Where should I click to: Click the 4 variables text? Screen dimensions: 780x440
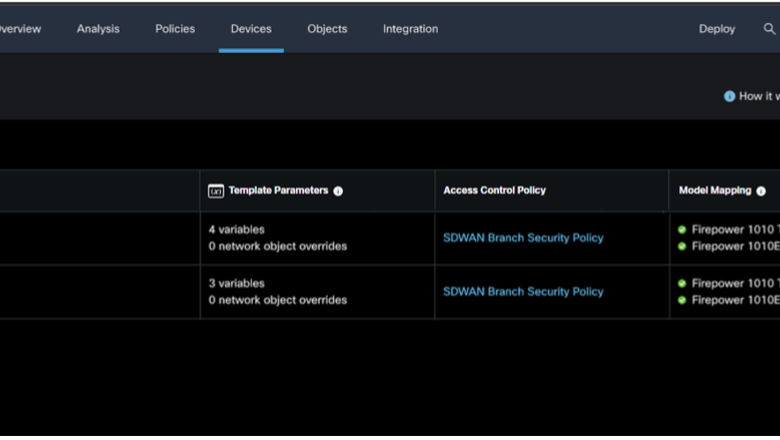click(236, 230)
